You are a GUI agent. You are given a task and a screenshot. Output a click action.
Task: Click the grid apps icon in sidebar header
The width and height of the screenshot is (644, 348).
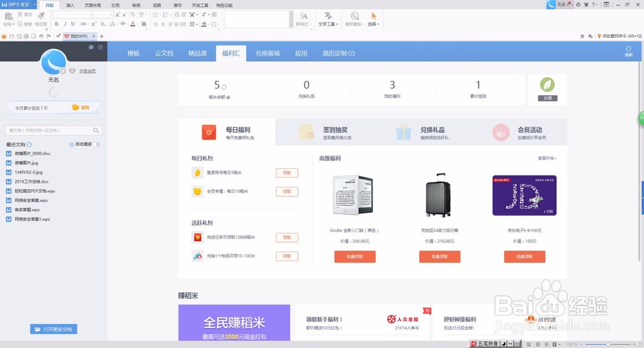point(100,47)
